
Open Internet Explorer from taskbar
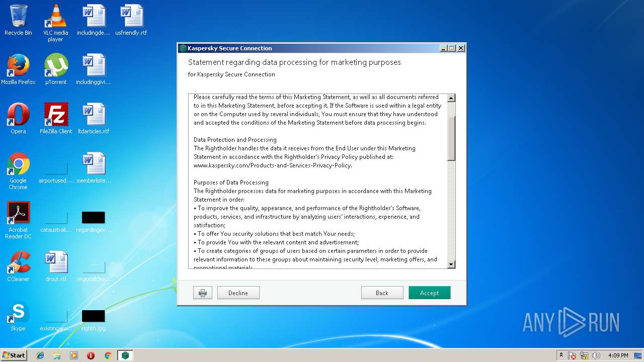(40, 355)
